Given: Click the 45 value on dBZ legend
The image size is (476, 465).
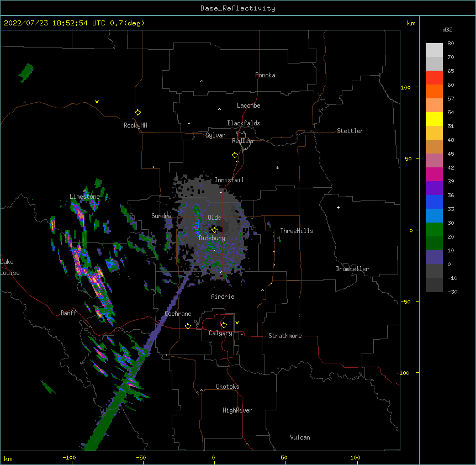Looking at the screenshot, I should 451,154.
